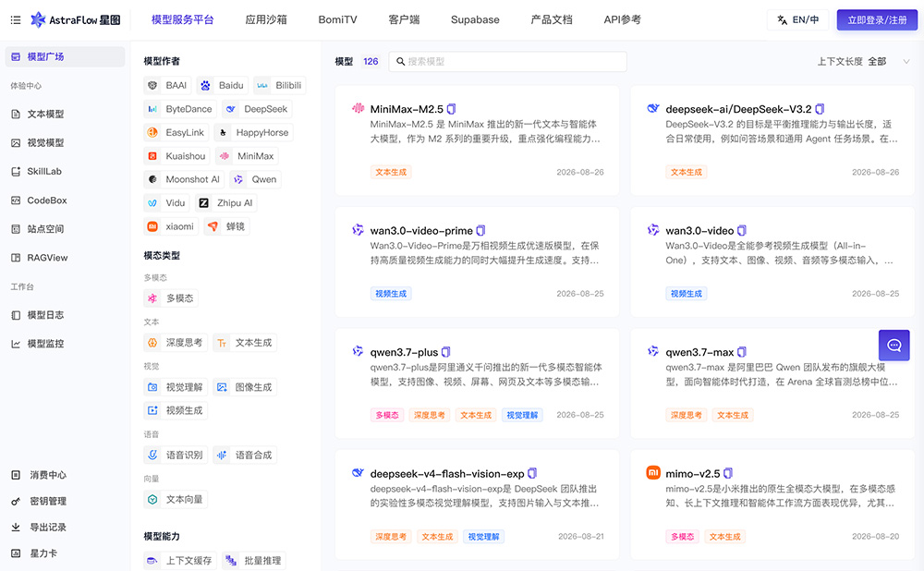The image size is (924, 571).
Task: Copy the deepseek-v4-flash-vision-exp model name
Action: (x=532, y=473)
